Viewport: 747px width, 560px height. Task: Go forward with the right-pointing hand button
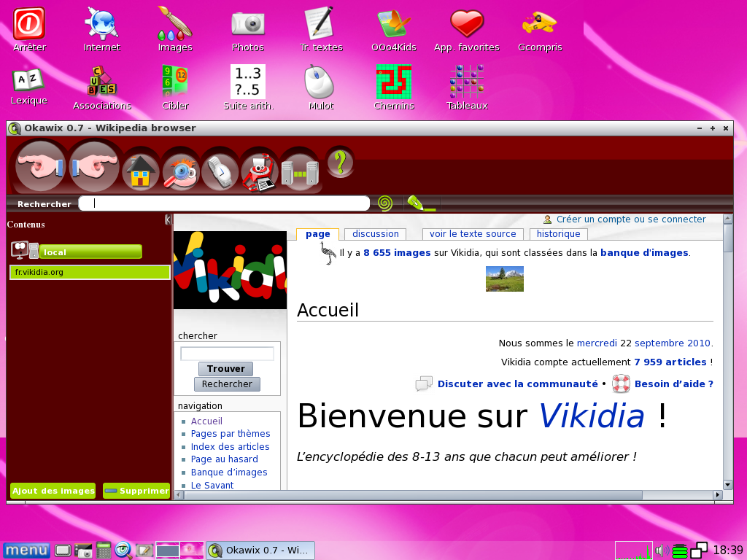[x=94, y=166]
